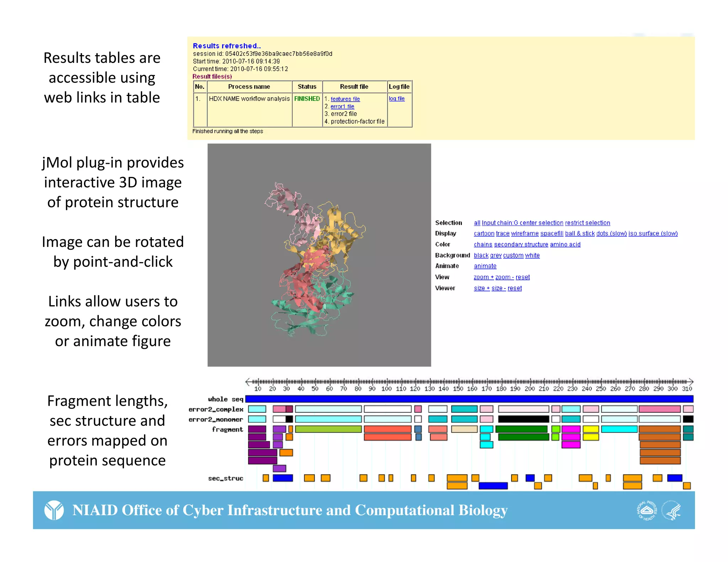The height and width of the screenshot is (562, 728).
Task: Click the NIH emblem icon in footer
Action: point(647,510)
